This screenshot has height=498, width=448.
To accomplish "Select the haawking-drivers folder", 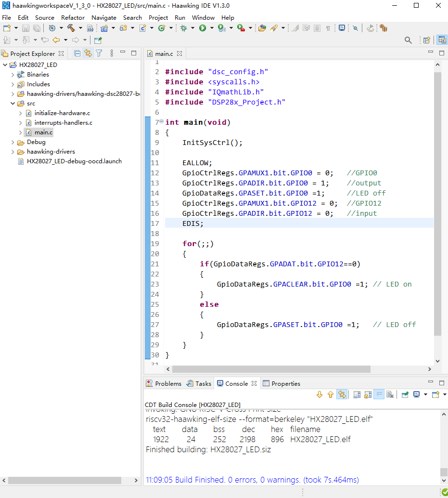I will 51,152.
